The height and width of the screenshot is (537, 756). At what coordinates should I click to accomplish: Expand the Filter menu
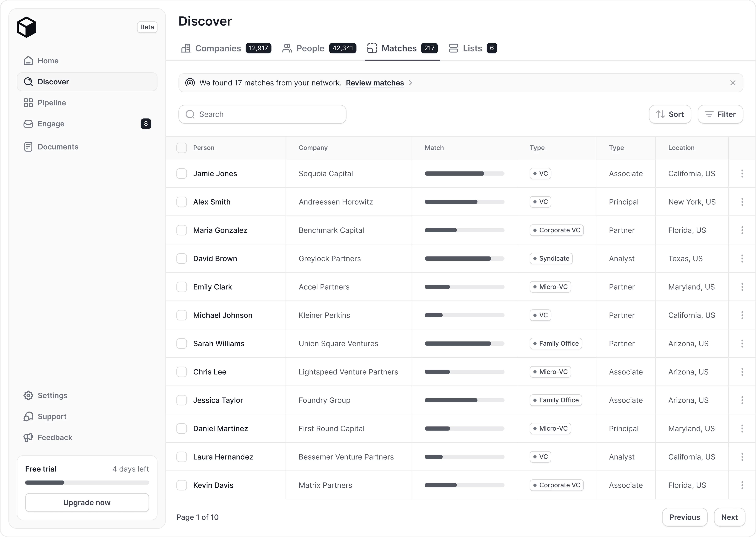coord(720,114)
